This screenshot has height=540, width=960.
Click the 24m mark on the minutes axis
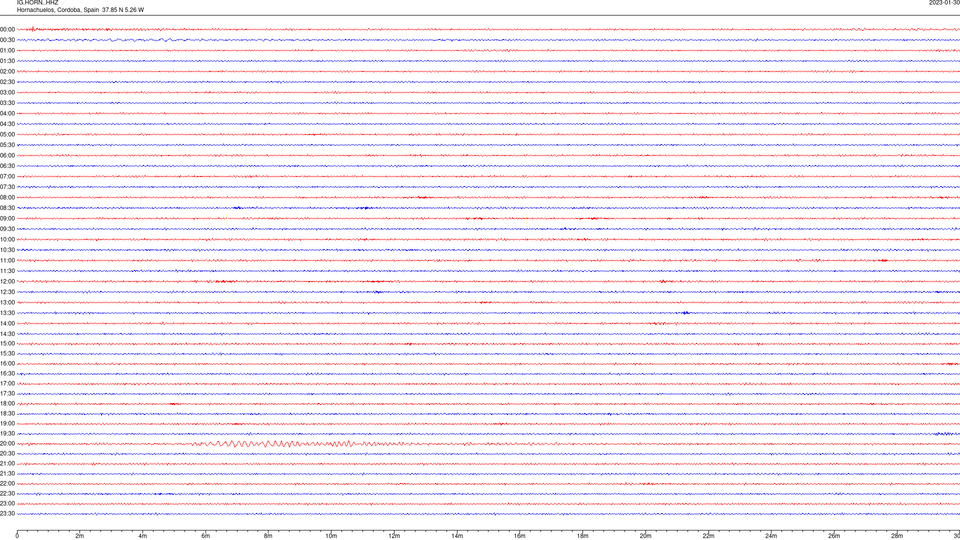[x=771, y=536]
